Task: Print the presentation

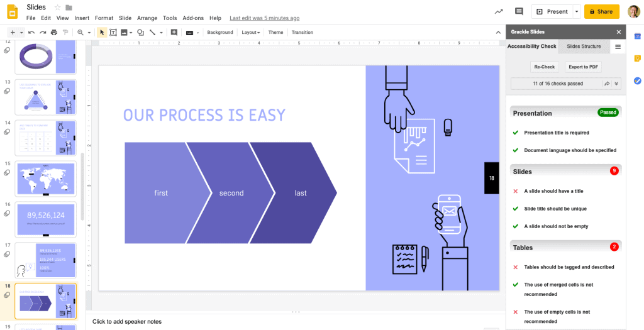Action: [54, 33]
